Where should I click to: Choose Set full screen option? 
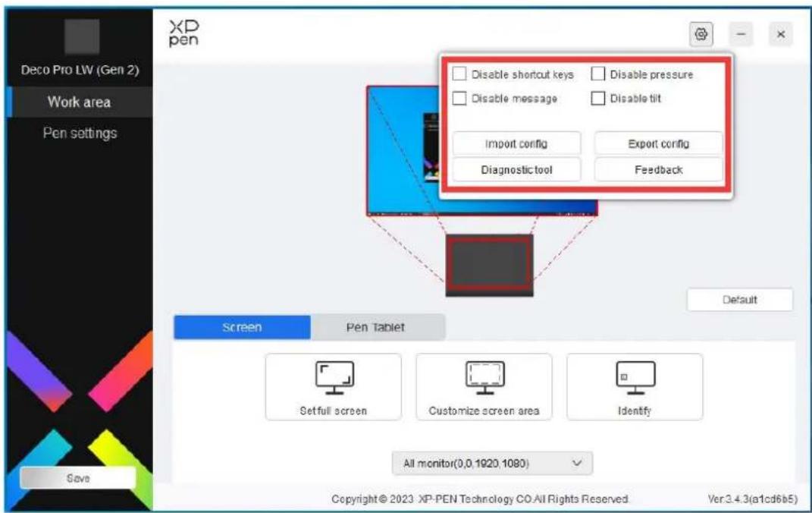tap(333, 386)
